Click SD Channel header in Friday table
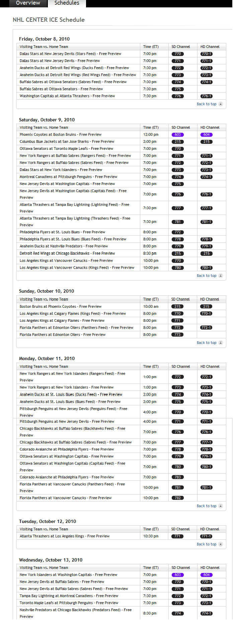 click(x=181, y=47)
